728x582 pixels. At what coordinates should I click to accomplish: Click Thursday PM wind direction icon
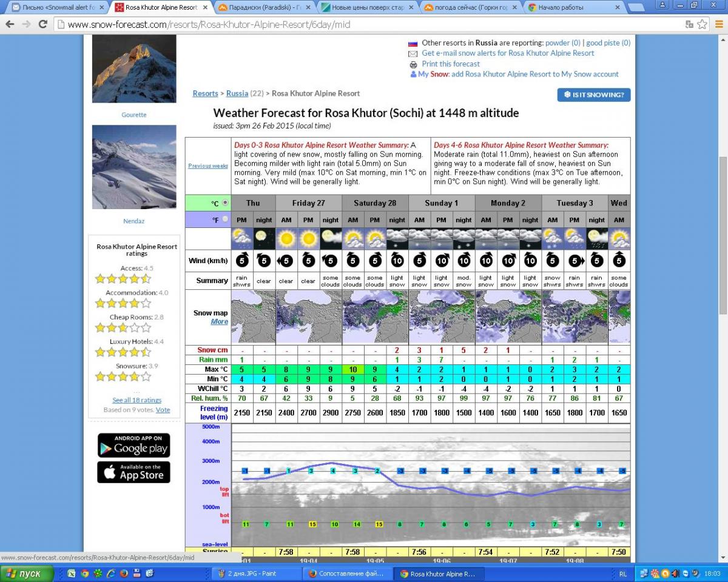242,261
